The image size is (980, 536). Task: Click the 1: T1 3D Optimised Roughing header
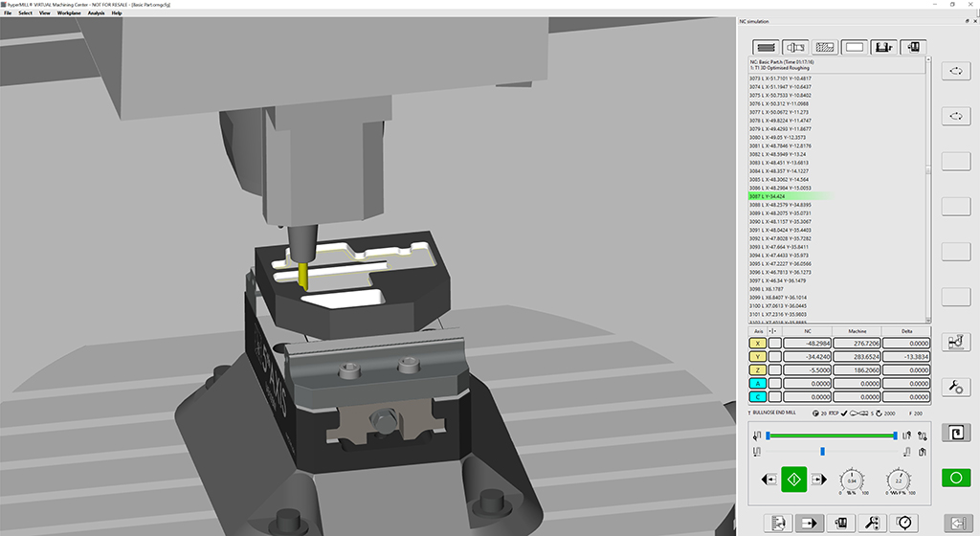781,67
